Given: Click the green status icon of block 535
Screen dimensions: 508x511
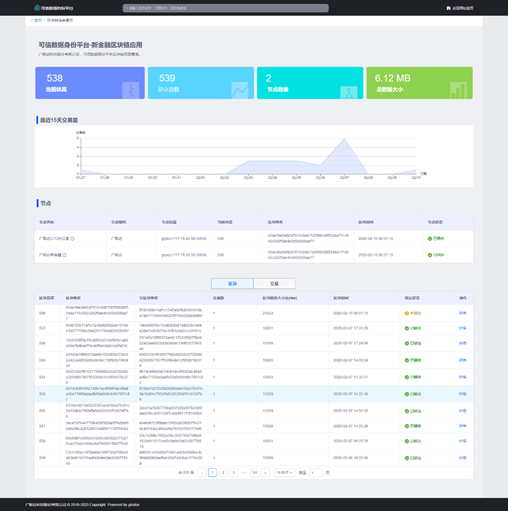Looking at the screenshot, I should [407, 360].
